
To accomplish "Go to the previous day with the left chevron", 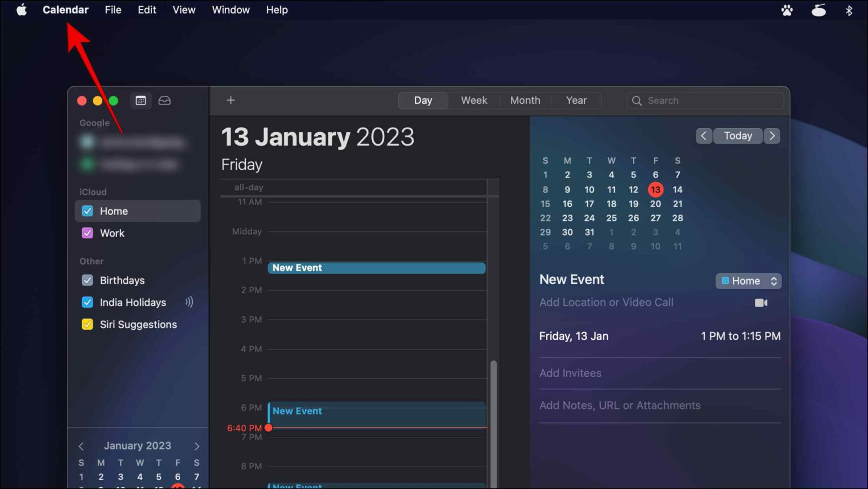I will [704, 136].
